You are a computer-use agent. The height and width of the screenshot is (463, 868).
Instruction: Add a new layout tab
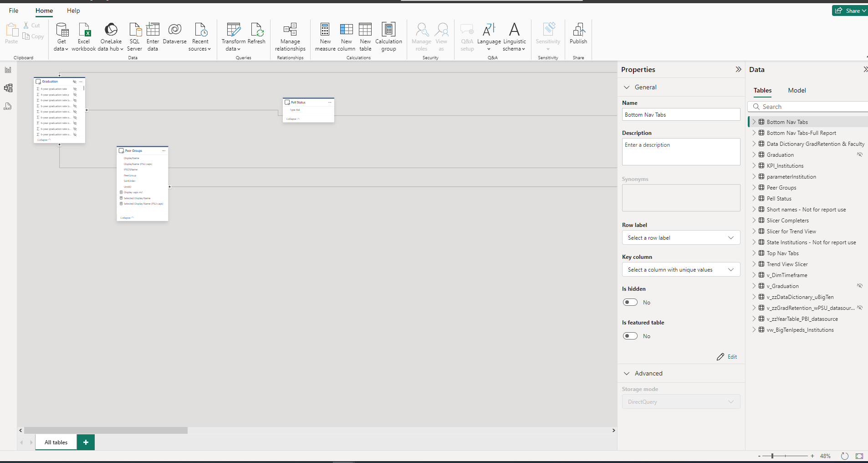(86, 442)
